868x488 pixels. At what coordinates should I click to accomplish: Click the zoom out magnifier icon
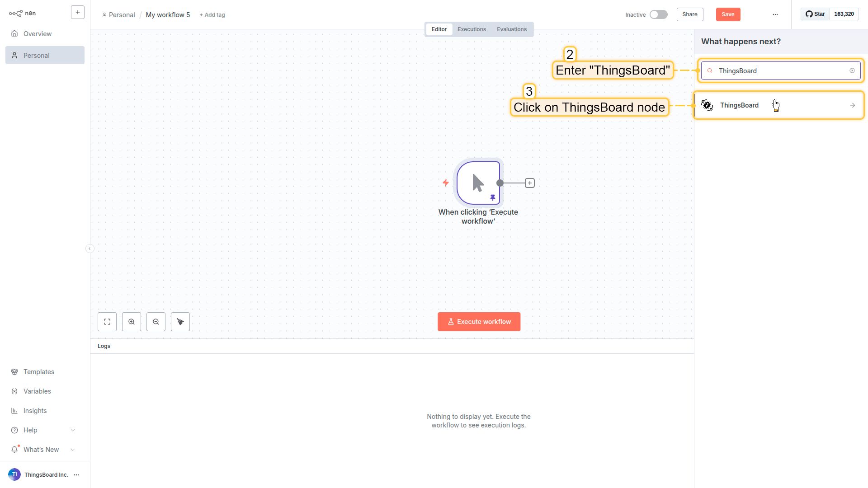pyautogui.click(x=156, y=322)
